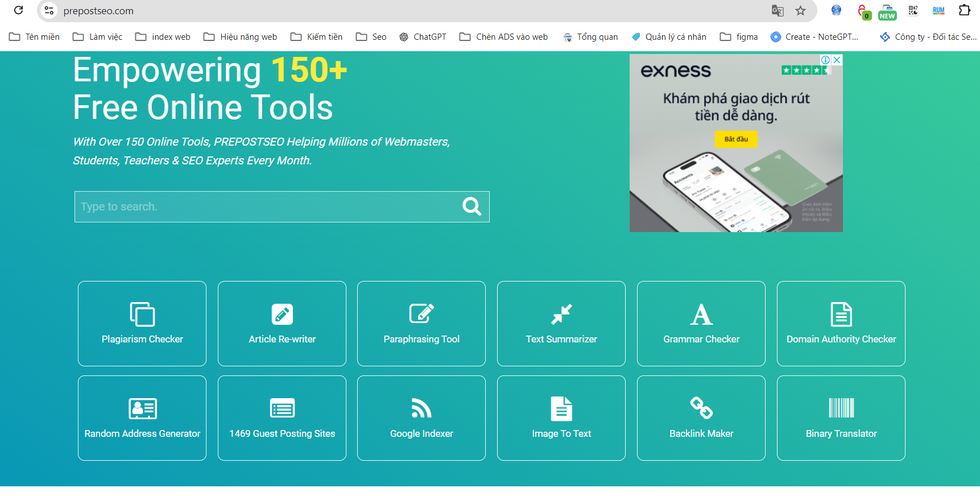Open the Backlink Maker card
The height and width of the screenshot is (496, 980).
pos(701,418)
